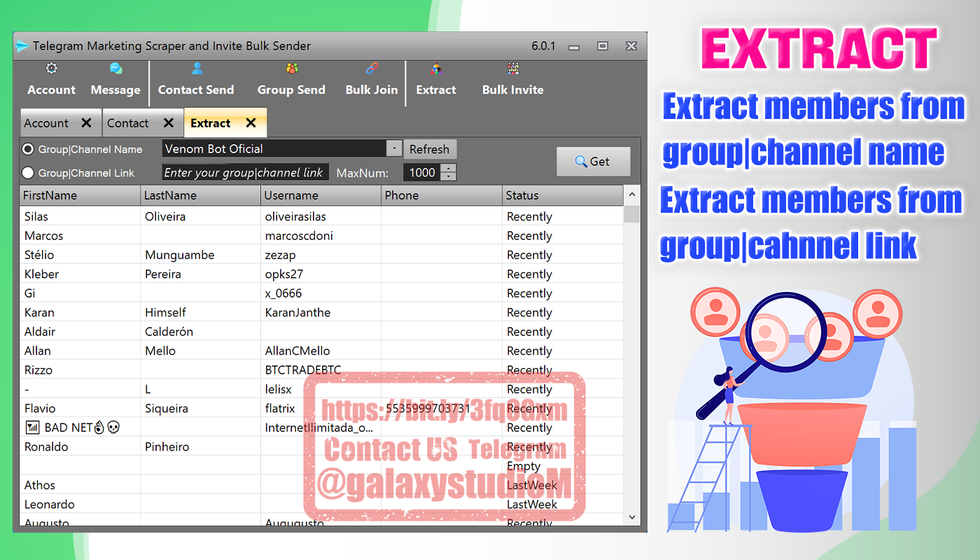Switch to the Contact tab
Viewport: 980px width, 560px height.
point(128,123)
